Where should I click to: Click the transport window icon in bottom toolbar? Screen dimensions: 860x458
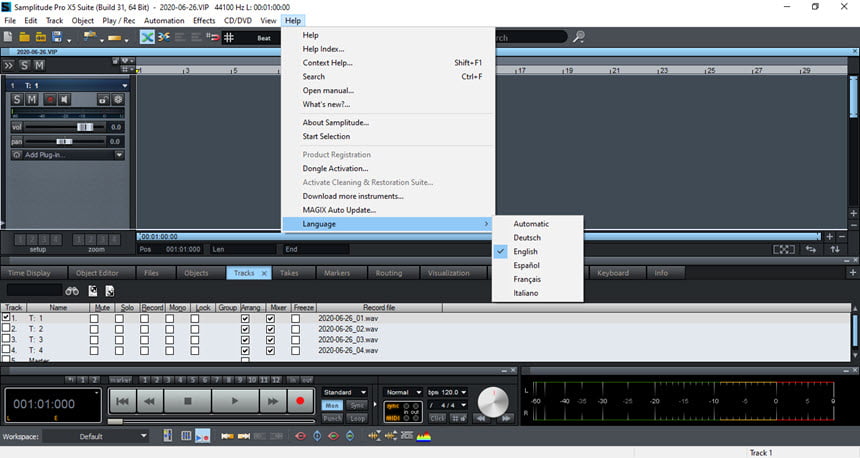tap(202, 436)
